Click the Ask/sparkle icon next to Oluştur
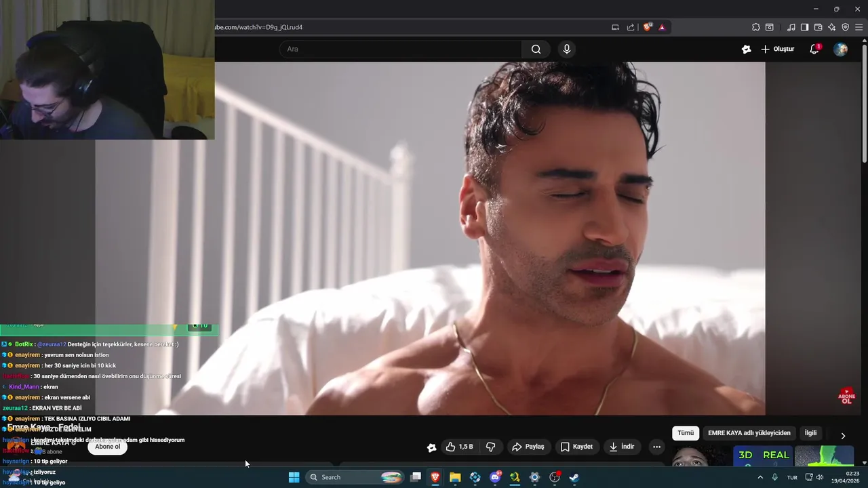The height and width of the screenshot is (488, 868). 747,49
